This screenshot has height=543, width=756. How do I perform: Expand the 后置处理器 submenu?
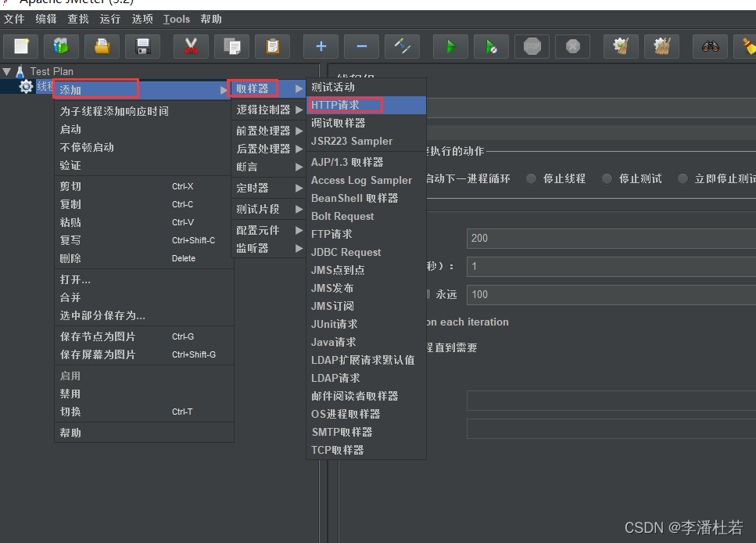(x=268, y=149)
